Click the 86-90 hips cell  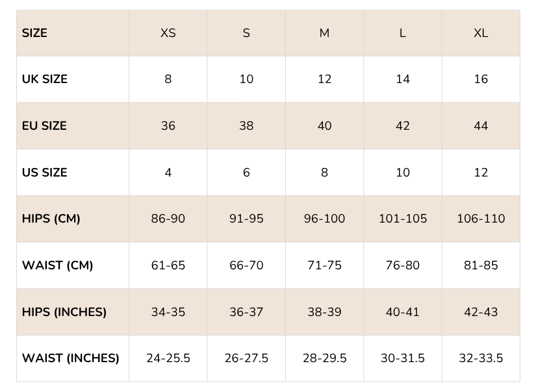pos(168,219)
